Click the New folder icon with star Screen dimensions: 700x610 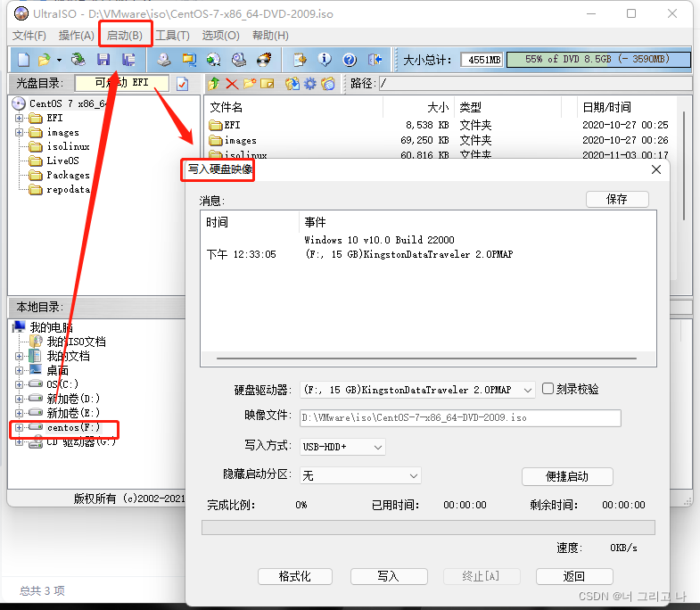250,84
